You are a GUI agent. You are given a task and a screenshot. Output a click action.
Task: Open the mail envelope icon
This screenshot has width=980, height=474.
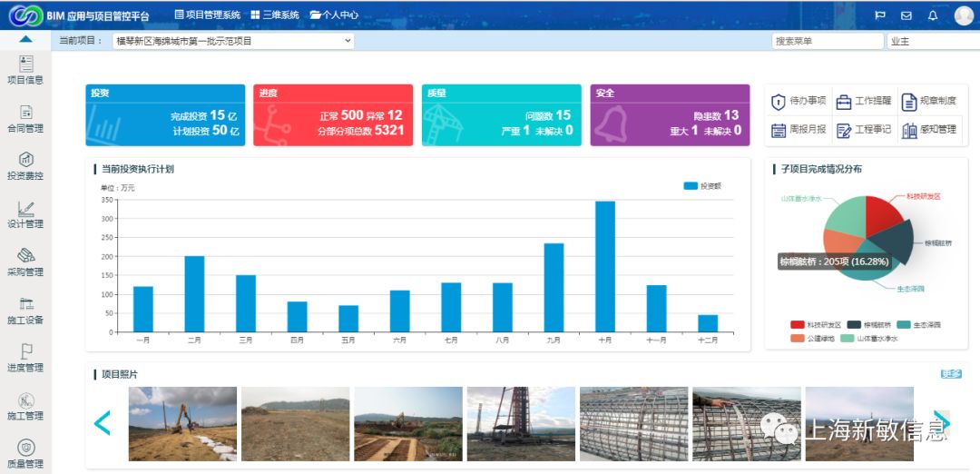(906, 15)
